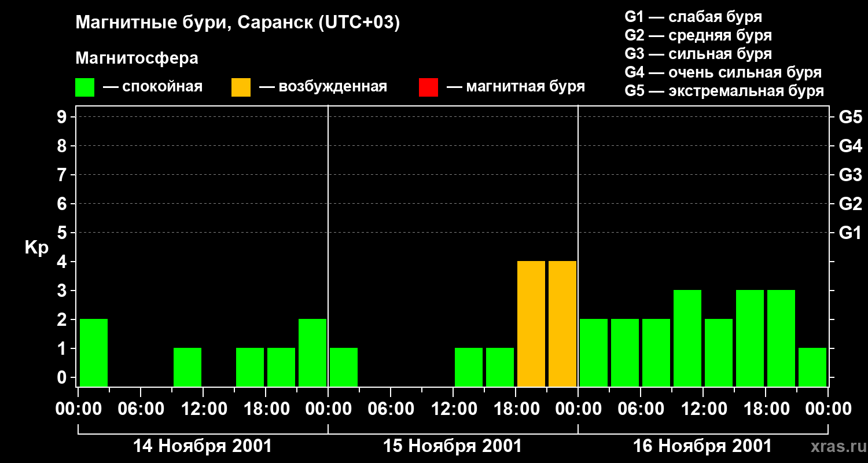Click the '06:00' time label for 16 November
The image size is (868, 463).
[641, 409]
